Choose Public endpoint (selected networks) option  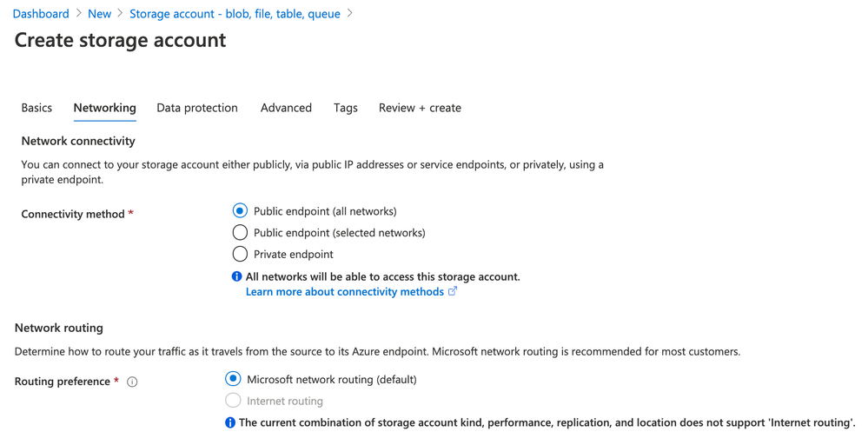tap(240, 233)
